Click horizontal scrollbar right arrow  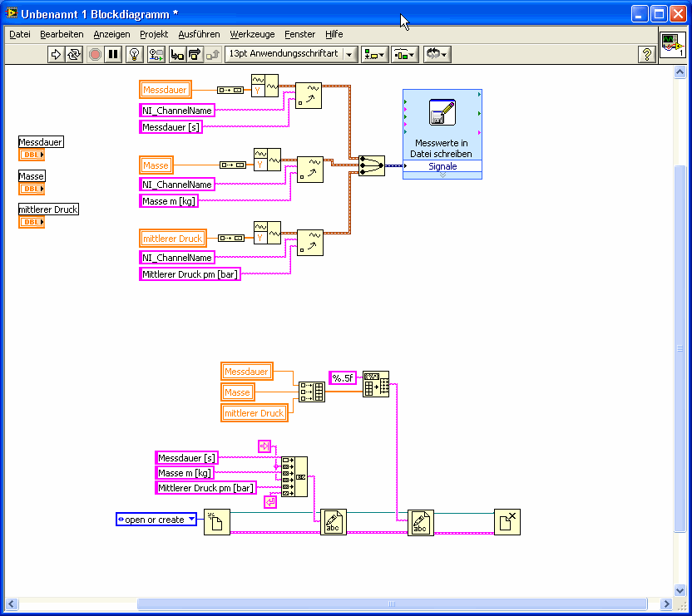pyautogui.click(x=666, y=604)
